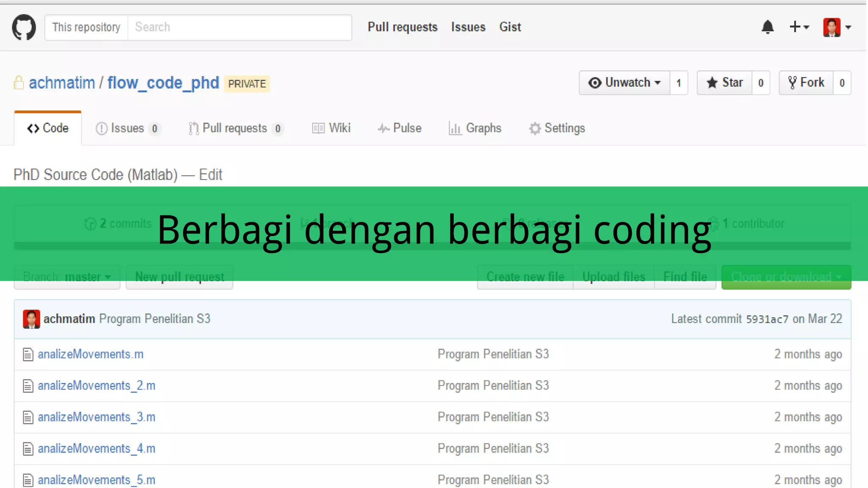The width and height of the screenshot is (868, 488).
Task: Click file icon beside analizeMovements.m
Action: pyautogui.click(x=28, y=355)
